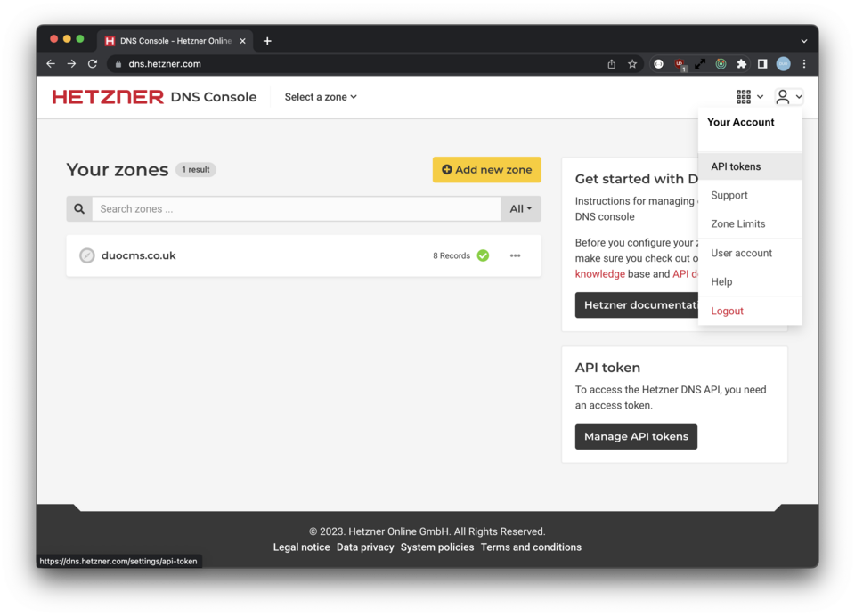Open a new browser tab
The height and width of the screenshot is (616, 855).
tap(267, 41)
